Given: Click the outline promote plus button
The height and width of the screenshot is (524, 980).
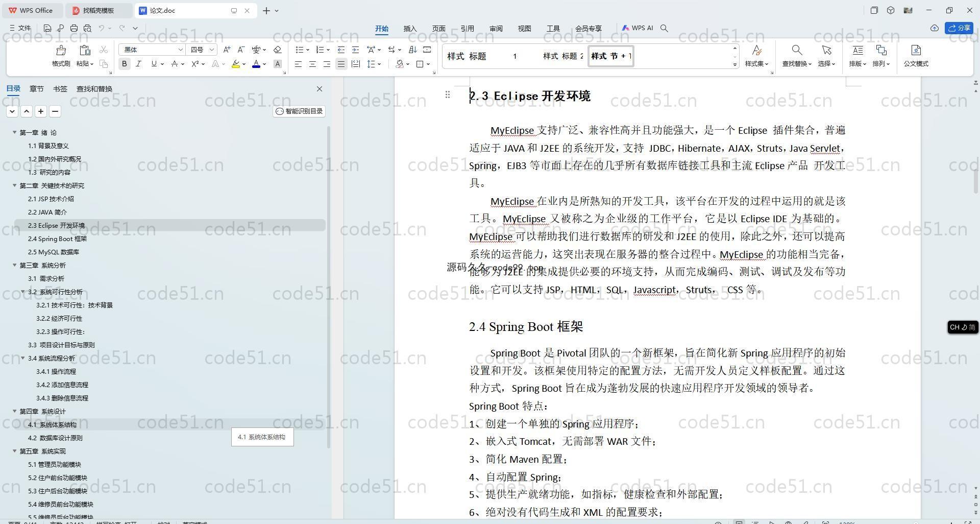Looking at the screenshot, I should (x=41, y=111).
